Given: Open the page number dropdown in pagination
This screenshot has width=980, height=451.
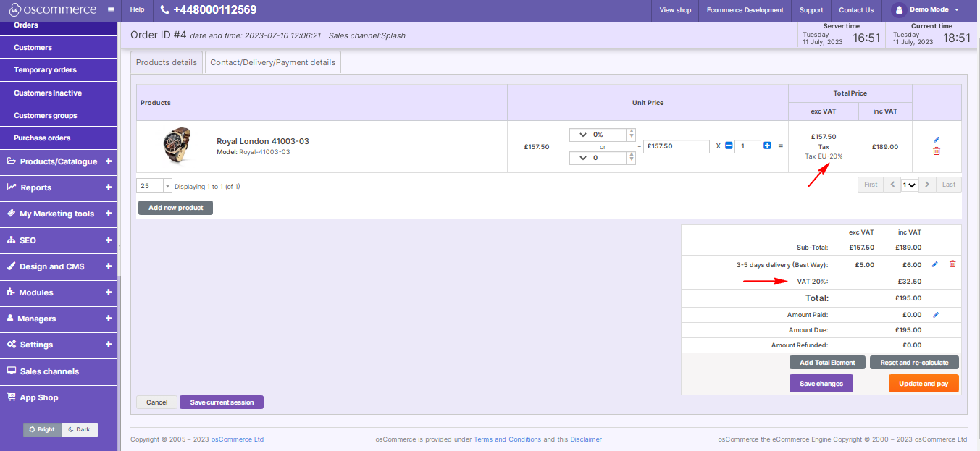Looking at the screenshot, I should point(910,185).
